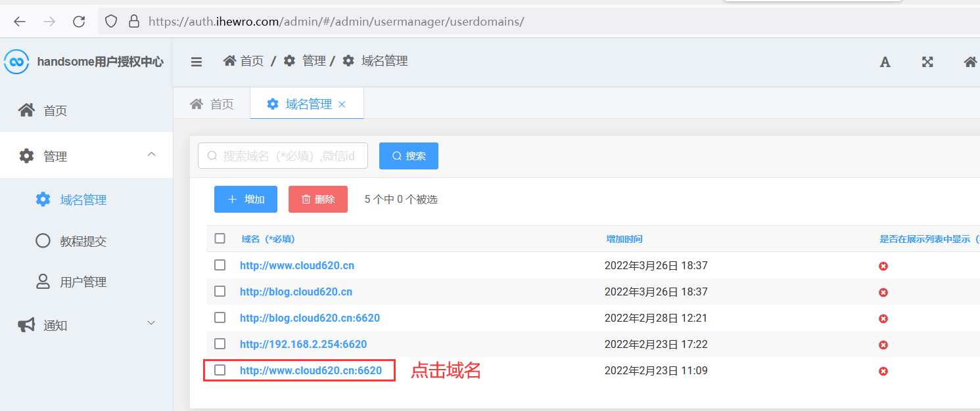
Task: Open domain link http://blog.cloud620.cn:6620
Action: point(310,318)
